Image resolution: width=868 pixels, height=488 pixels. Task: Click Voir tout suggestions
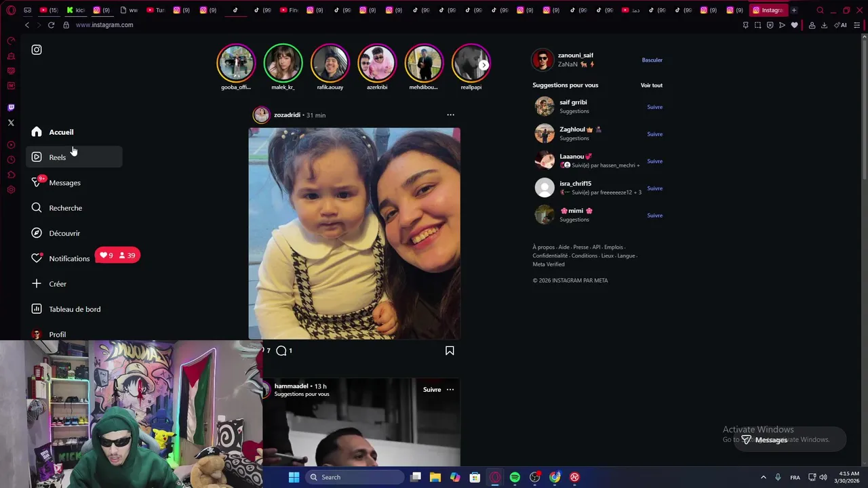coord(652,85)
